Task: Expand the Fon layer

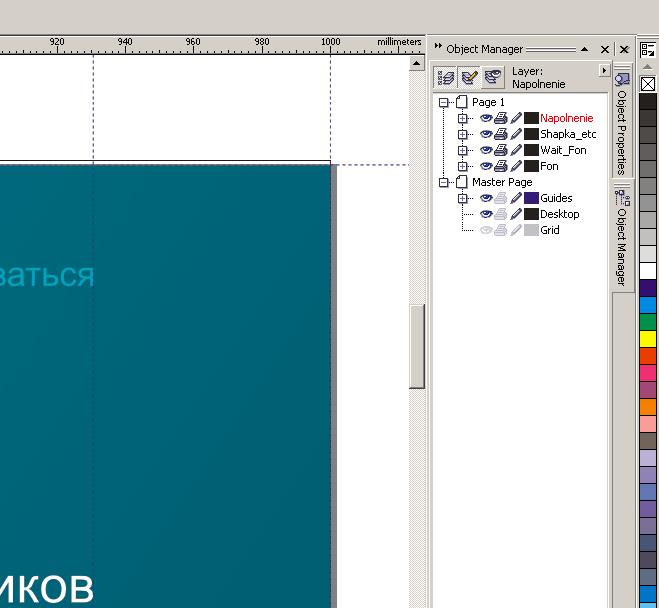Action: tap(462, 166)
